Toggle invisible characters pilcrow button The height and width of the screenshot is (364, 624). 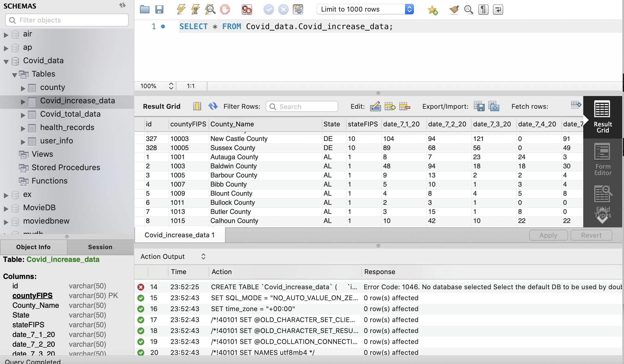click(x=483, y=9)
